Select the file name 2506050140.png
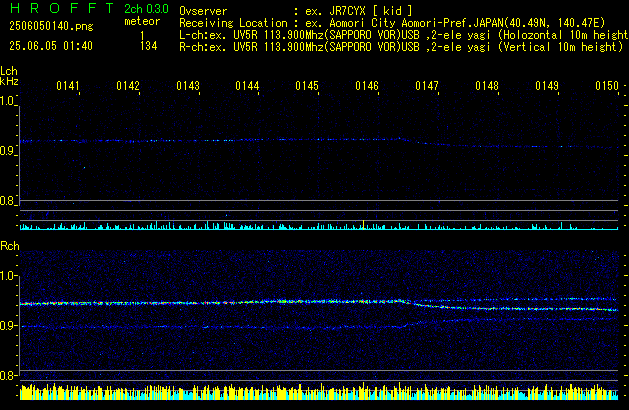The image size is (629, 410). tap(51, 26)
